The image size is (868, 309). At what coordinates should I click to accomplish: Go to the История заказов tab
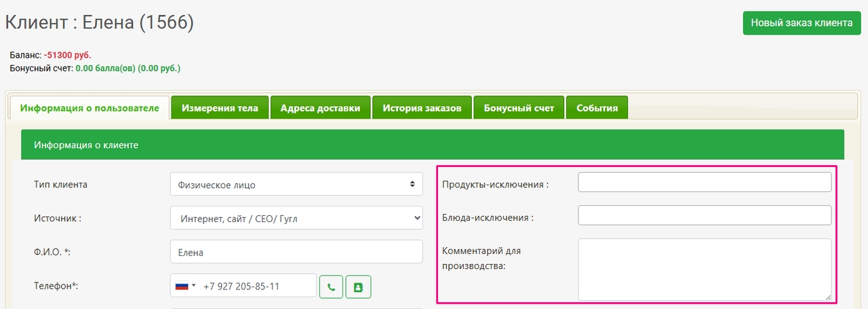[422, 108]
